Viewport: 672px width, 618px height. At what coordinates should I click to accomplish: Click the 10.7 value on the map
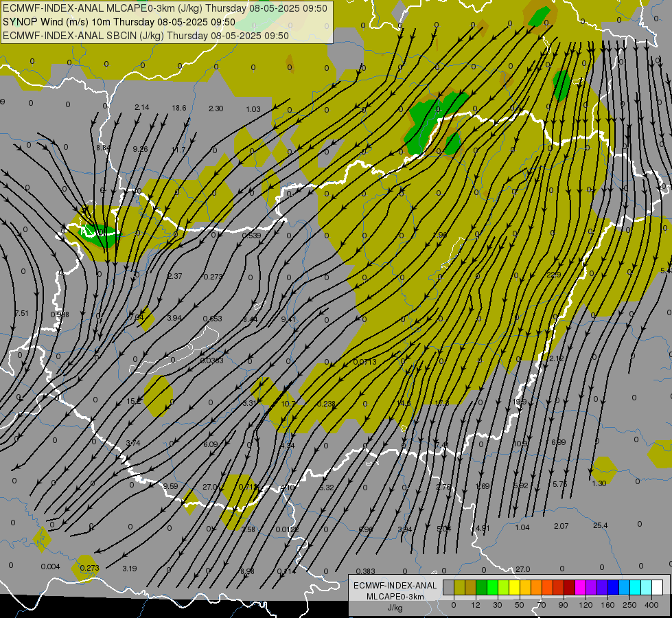click(x=288, y=404)
